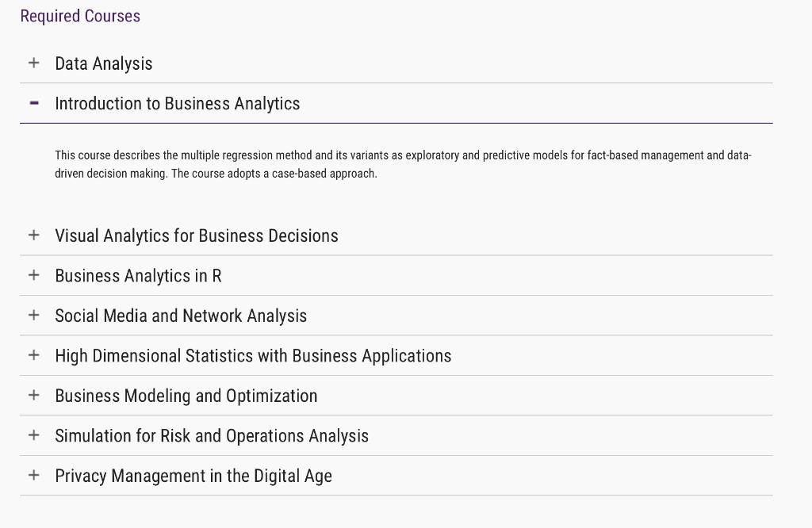812x528 pixels.
Task: Click plus icon for Privacy Management course
Action: pyautogui.click(x=33, y=475)
